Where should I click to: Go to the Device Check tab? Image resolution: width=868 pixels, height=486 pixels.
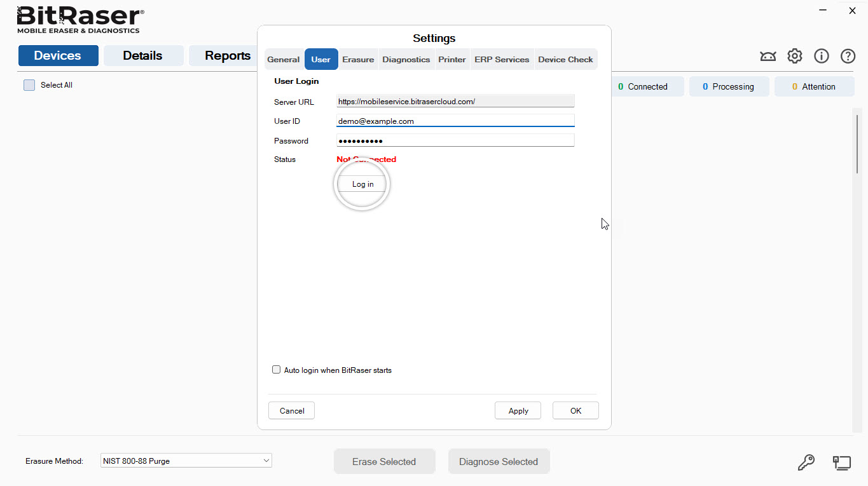pyautogui.click(x=565, y=59)
